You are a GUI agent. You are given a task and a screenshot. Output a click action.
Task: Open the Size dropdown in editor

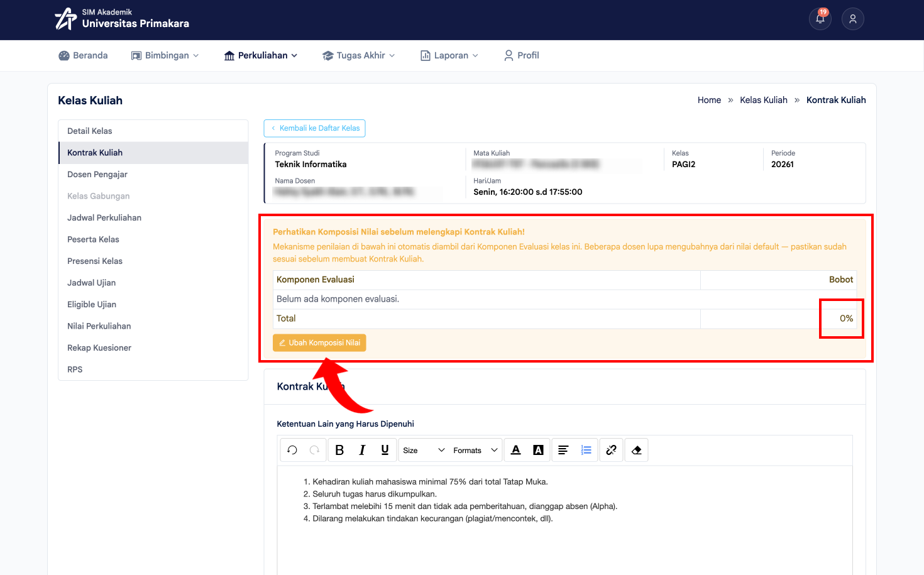424,450
